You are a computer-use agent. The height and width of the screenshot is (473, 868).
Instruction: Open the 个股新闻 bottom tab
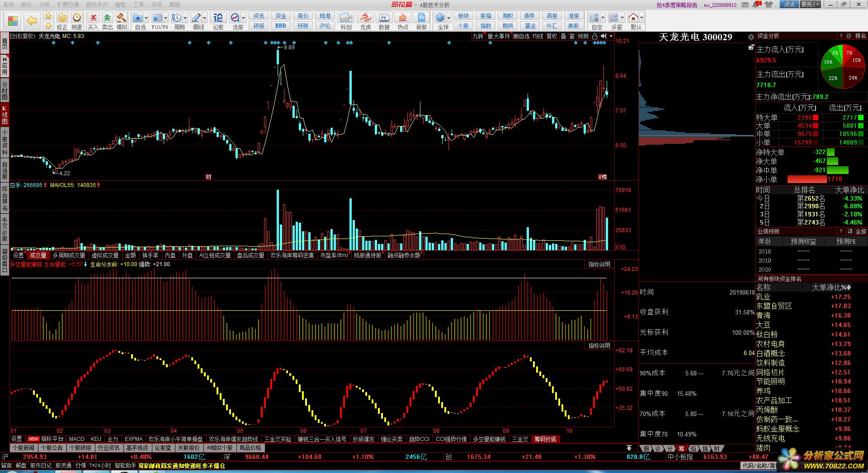(x=23, y=448)
